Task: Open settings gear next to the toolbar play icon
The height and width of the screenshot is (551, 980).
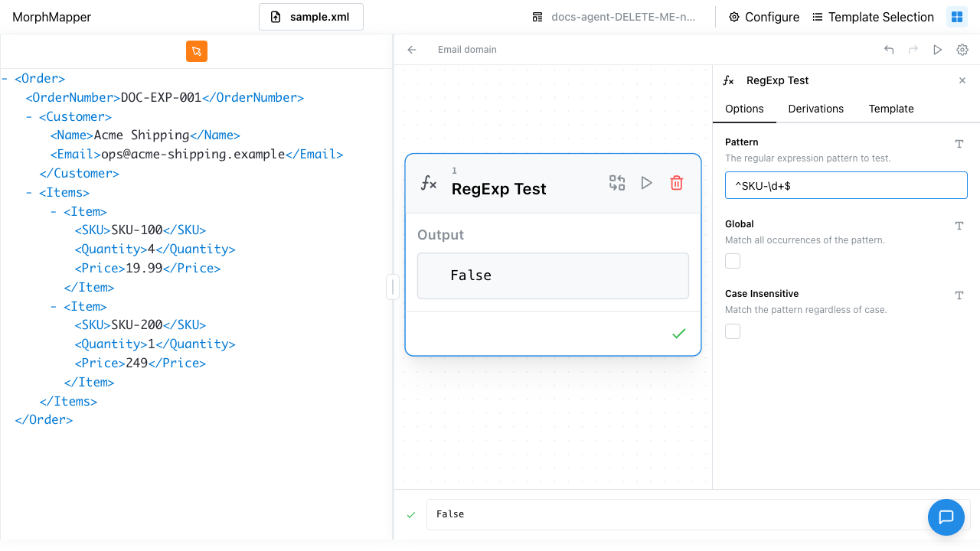Action: point(962,50)
